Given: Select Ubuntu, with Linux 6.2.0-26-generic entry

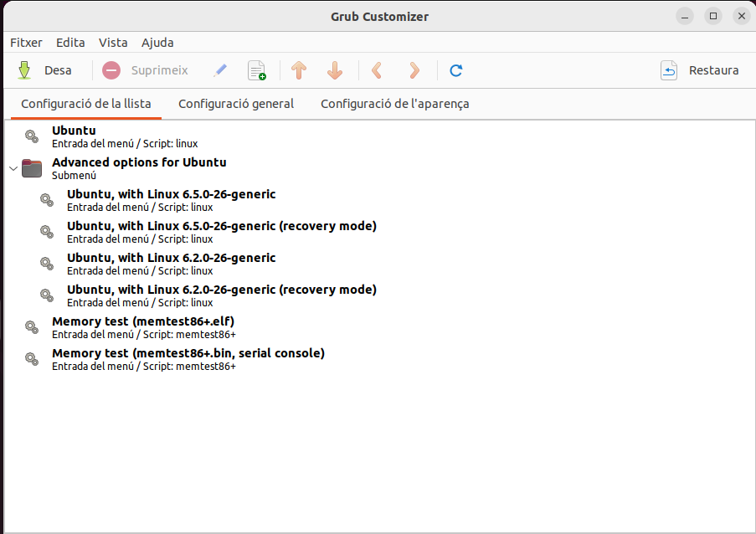Looking at the screenshot, I should point(380,264).
